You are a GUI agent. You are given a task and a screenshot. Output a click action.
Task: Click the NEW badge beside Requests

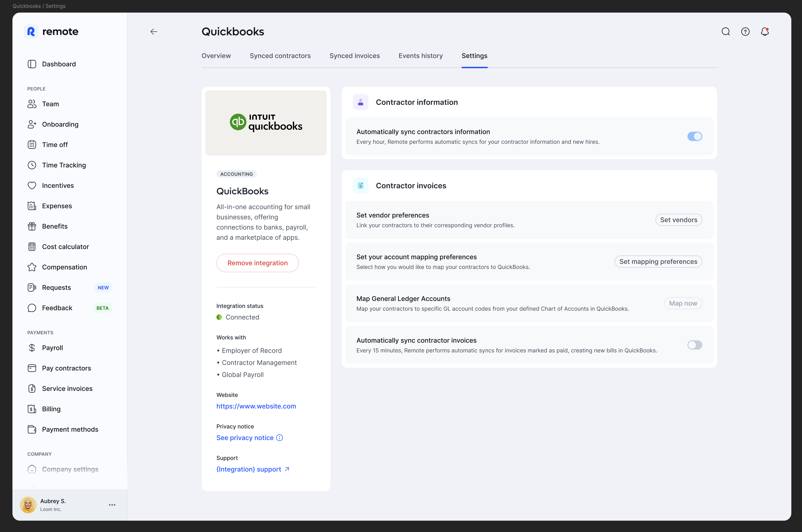[x=103, y=287]
